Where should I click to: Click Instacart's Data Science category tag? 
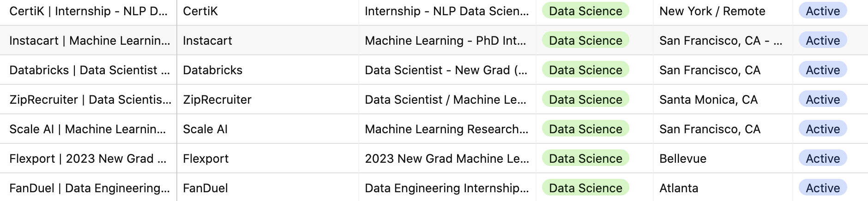(585, 41)
